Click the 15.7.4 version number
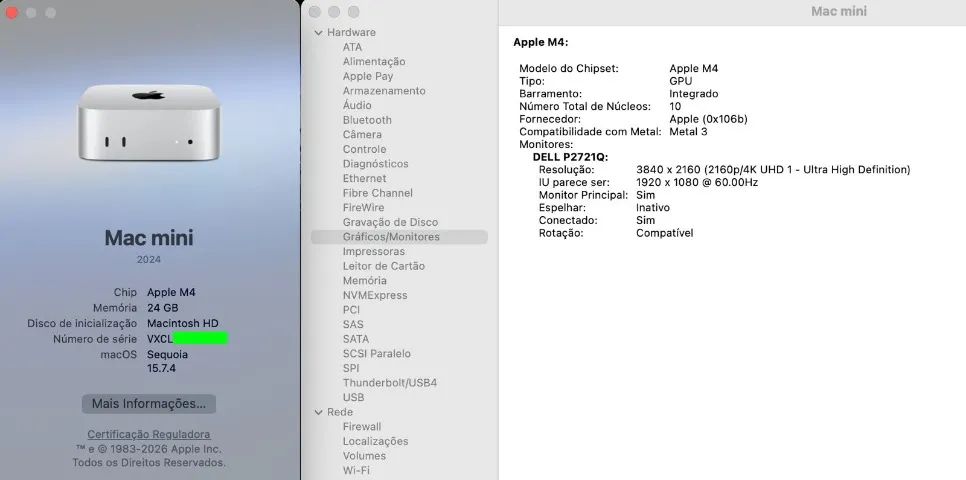 click(161, 368)
